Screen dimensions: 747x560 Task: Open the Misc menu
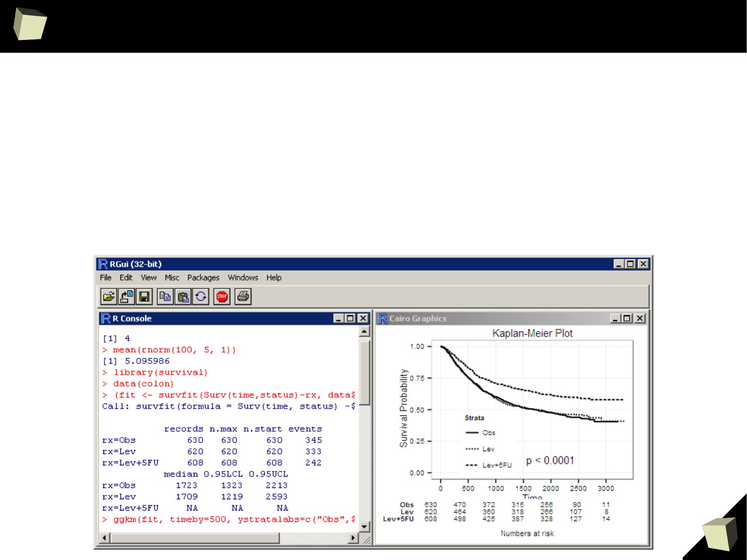point(172,278)
